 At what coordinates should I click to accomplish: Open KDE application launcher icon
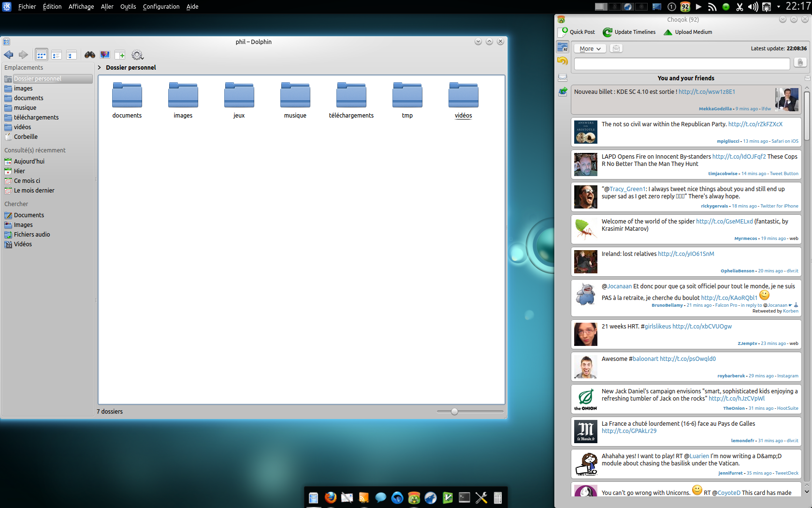point(7,6)
